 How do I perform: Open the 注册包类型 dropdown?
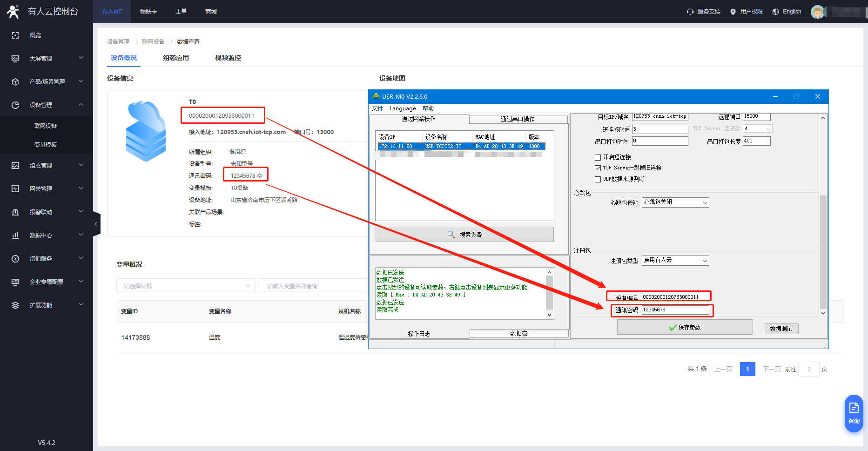tap(675, 261)
